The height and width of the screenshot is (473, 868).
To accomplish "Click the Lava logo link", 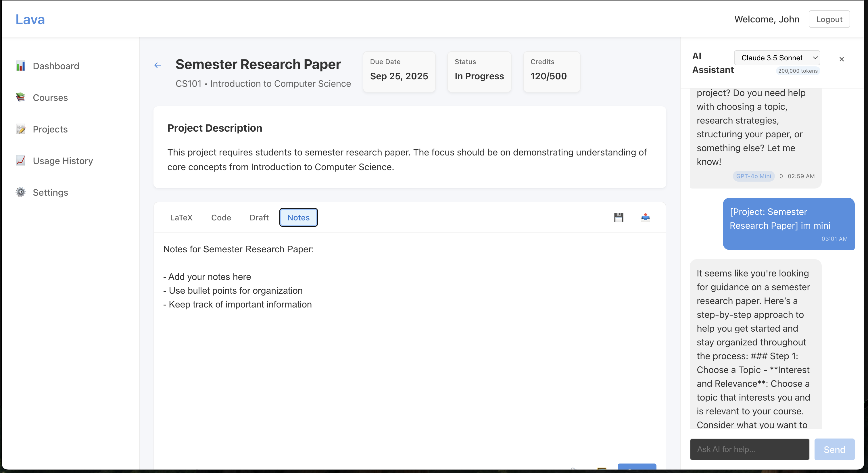I will pyautogui.click(x=30, y=19).
